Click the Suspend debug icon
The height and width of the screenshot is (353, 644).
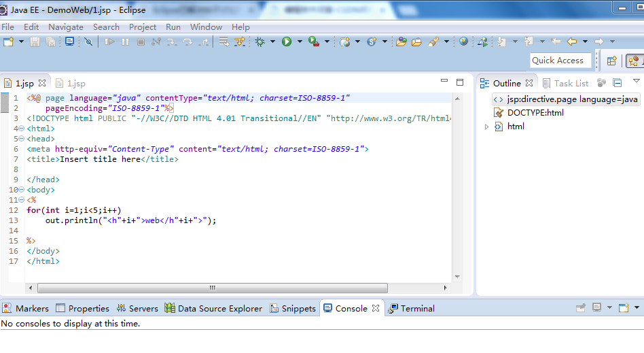tap(125, 41)
